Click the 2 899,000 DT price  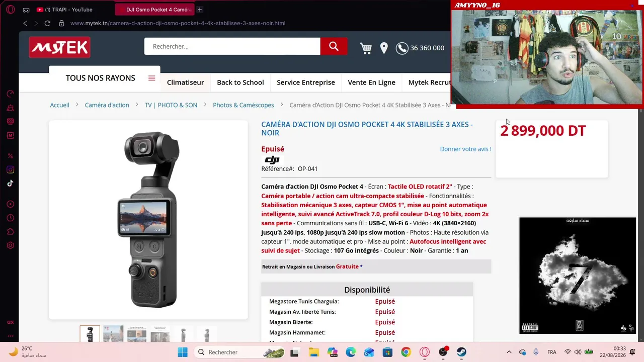pos(543,131)
